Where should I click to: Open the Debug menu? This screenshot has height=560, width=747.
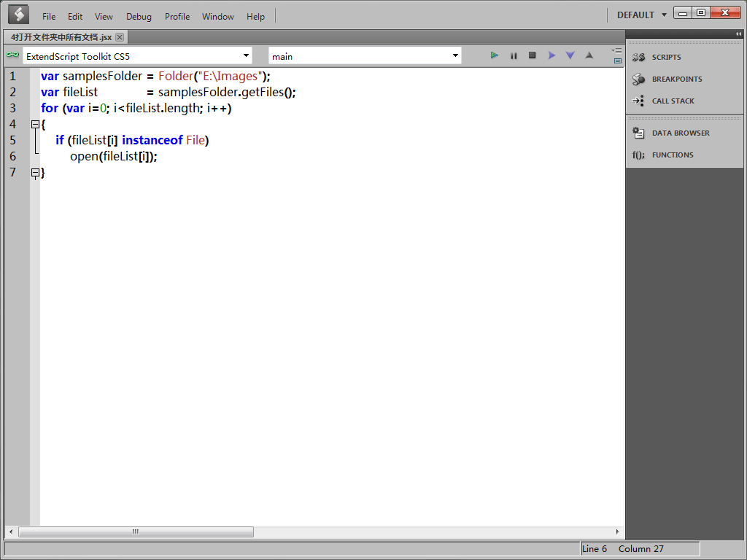click(139, 17)
